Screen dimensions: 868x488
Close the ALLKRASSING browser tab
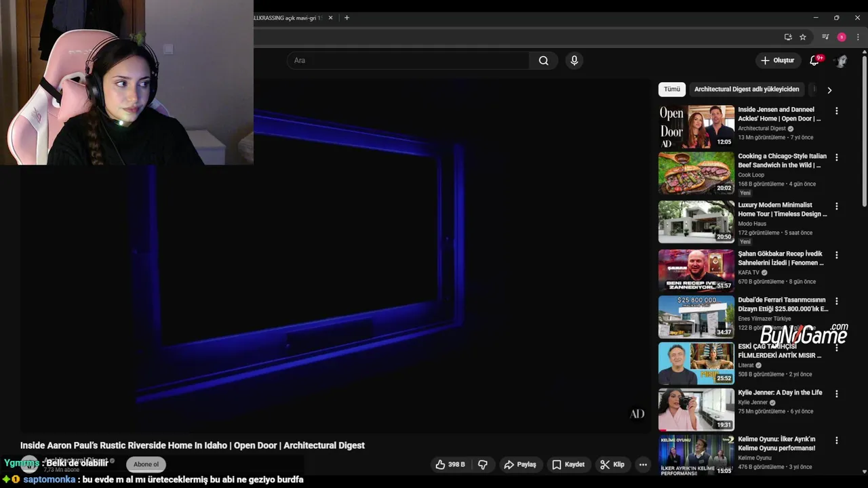(330, 18)
